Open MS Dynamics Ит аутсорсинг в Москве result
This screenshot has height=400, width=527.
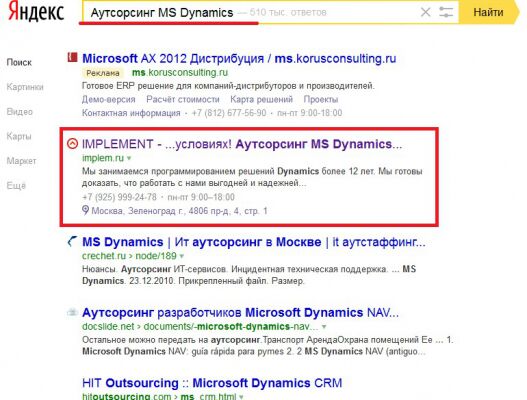click(254, 242)
